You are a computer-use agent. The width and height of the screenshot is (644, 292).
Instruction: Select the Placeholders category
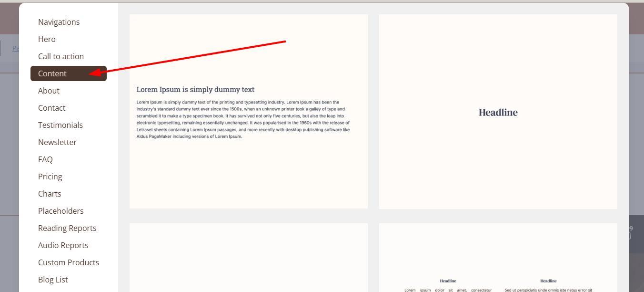click(60, 211)
